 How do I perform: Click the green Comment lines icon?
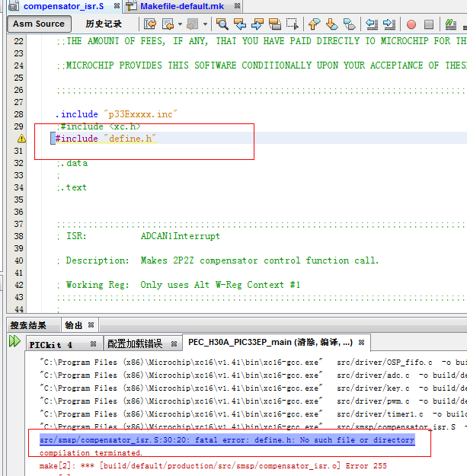[450, 24]
